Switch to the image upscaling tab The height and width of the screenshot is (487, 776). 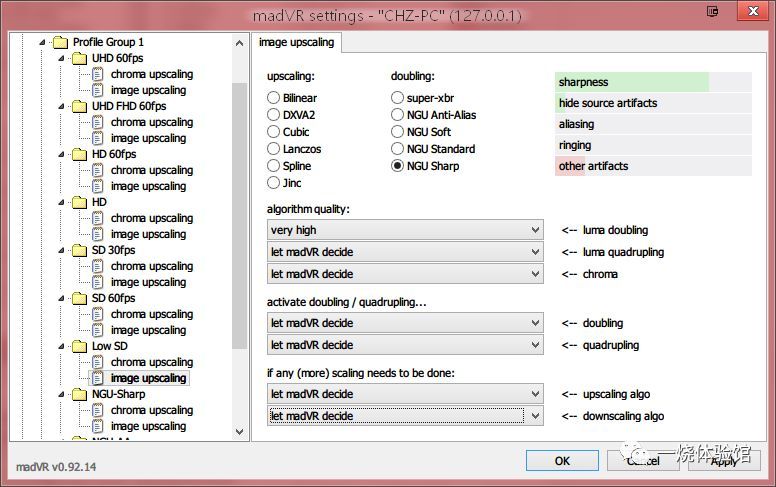pyautogui.click(x=296, y=43)
